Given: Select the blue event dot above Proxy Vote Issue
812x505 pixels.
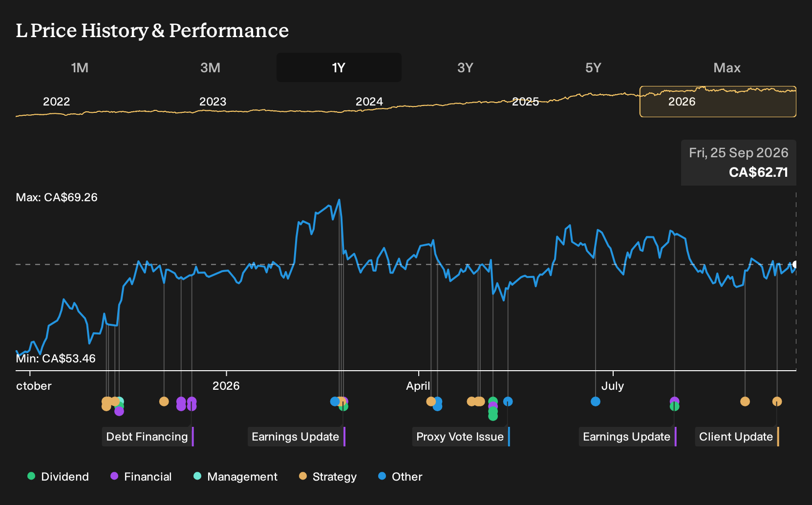Looking at the screenshot, I should 508,401.
